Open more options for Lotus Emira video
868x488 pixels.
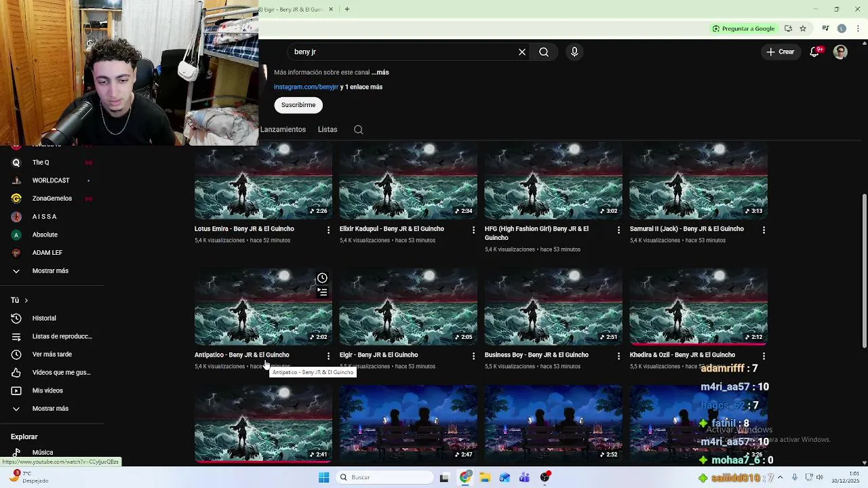pyautogui.click(x=328, y=230)
